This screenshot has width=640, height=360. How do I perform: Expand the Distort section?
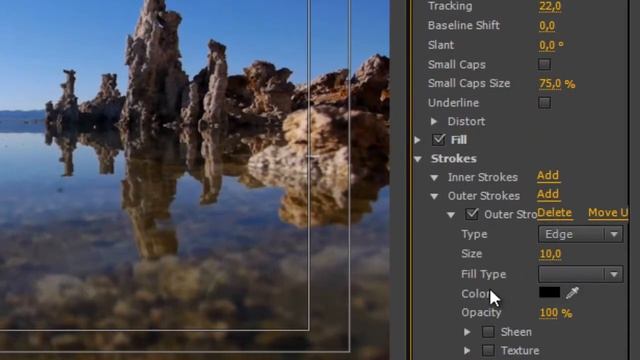(x=434, y=121)
